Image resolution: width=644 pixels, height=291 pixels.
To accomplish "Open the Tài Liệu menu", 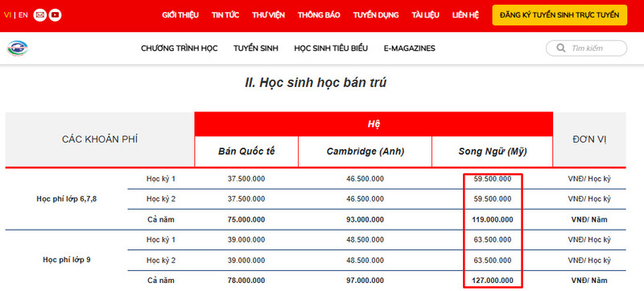I will 426,15.
